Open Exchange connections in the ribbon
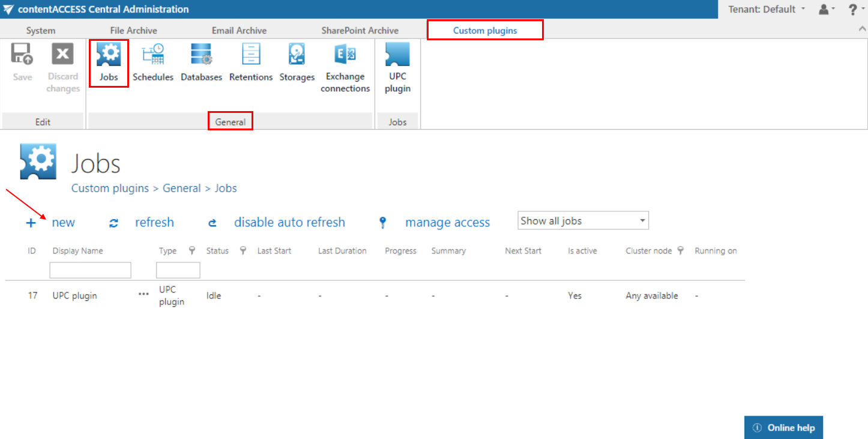This screenshot has height=439, width=868. 345,67
